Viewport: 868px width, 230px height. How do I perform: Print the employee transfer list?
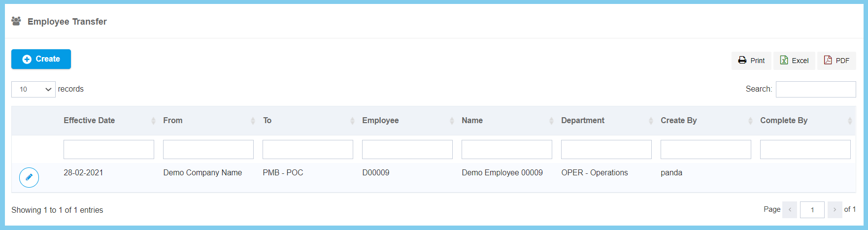tap(751, 61)
